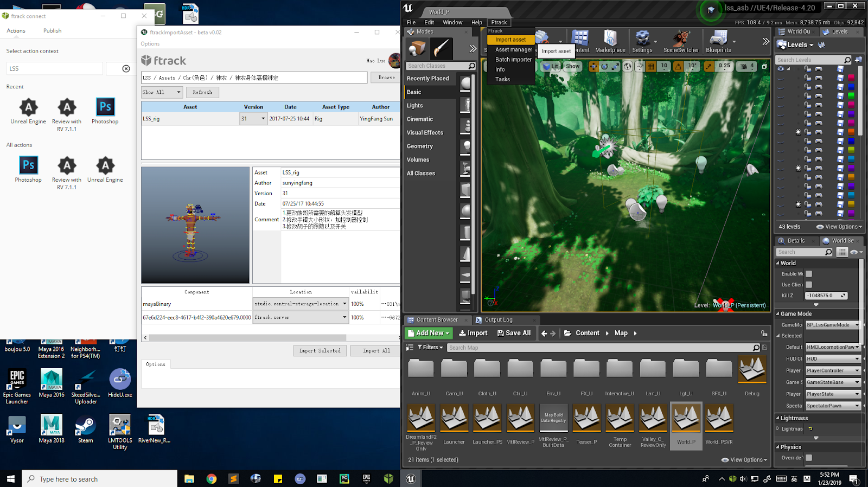This screenshot has height=487, width=868.
Task: Open Chrome from the taskbar
Action: pyautogui.click(x=212, y=479)
